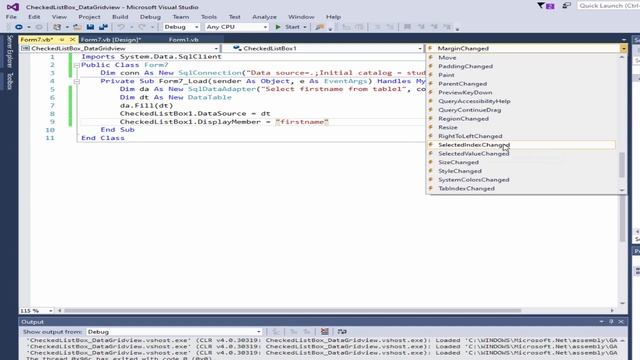Open the Build menu
This screenshot has height=360, width=640.
(x=120, y=17)
